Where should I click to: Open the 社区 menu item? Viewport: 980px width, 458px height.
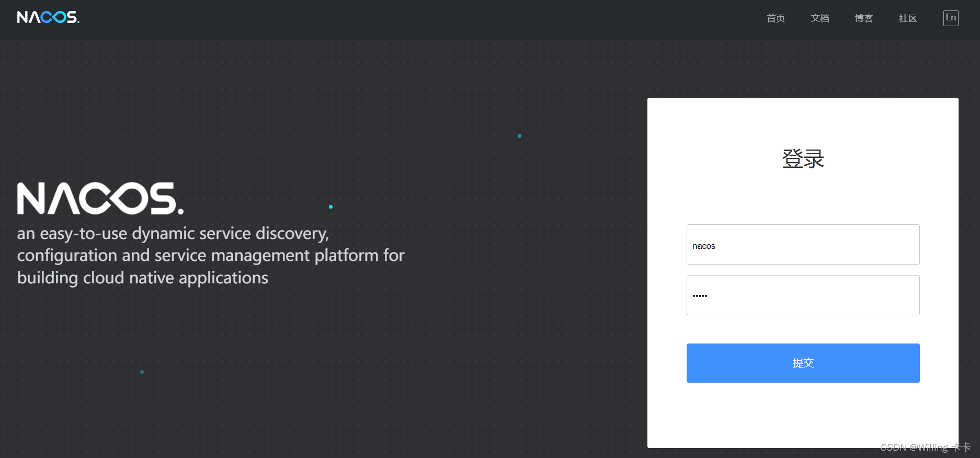908,18
